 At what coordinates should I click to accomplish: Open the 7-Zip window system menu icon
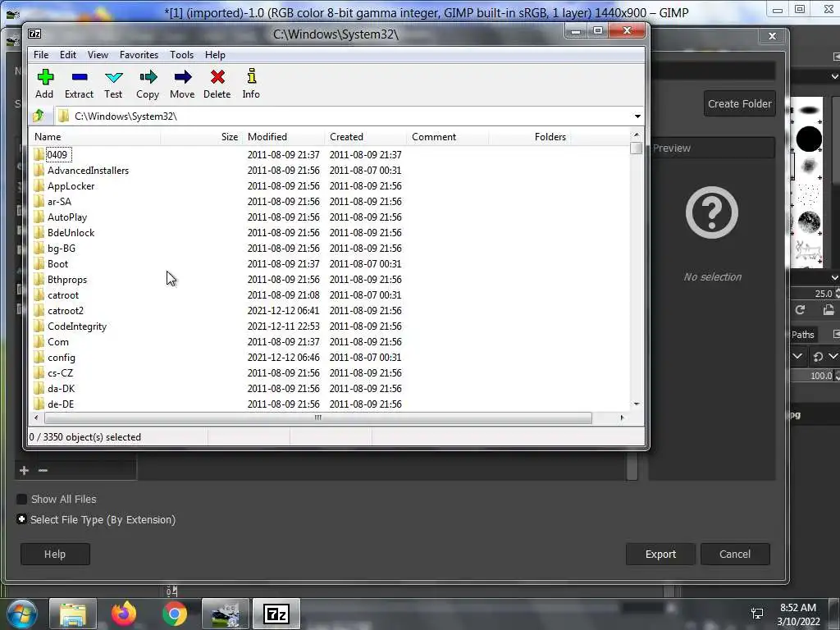click(34, 34)
